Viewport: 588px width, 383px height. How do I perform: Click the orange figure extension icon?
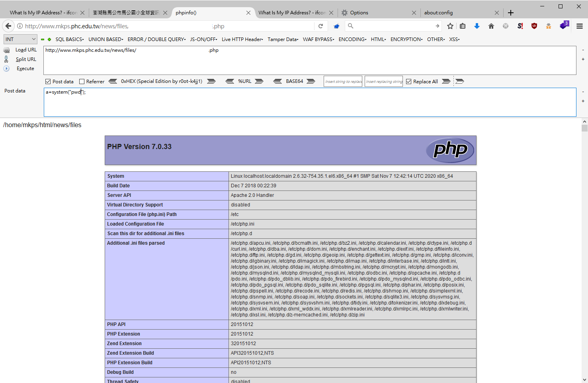549,26
